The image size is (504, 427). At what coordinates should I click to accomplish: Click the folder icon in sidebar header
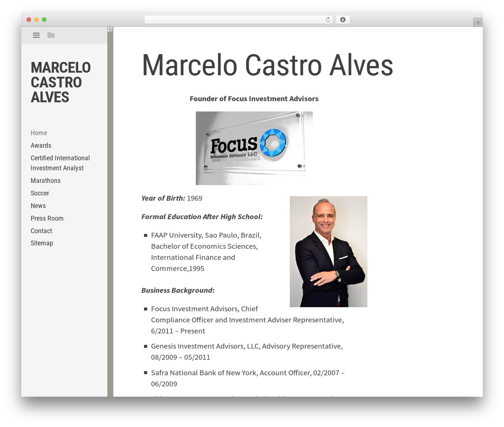(51, 35)
